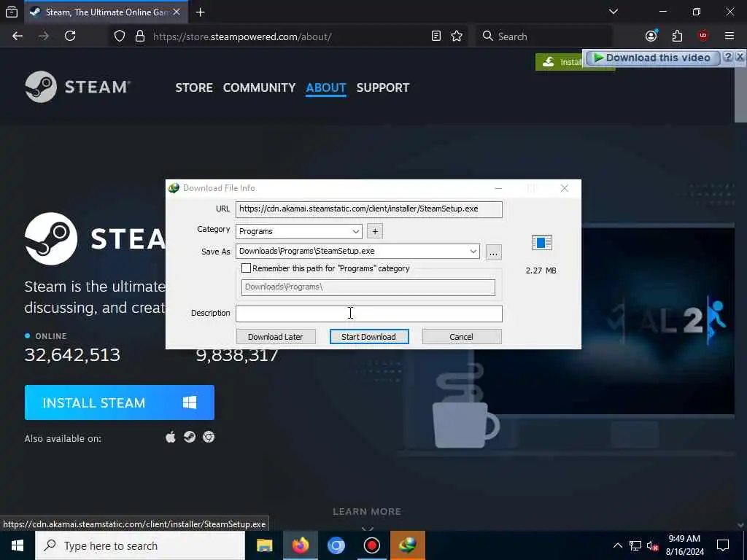The height and width of the screenshot is (560, 747).
Task: Close the Download File Info dialog
Action: tap(564, 188)
